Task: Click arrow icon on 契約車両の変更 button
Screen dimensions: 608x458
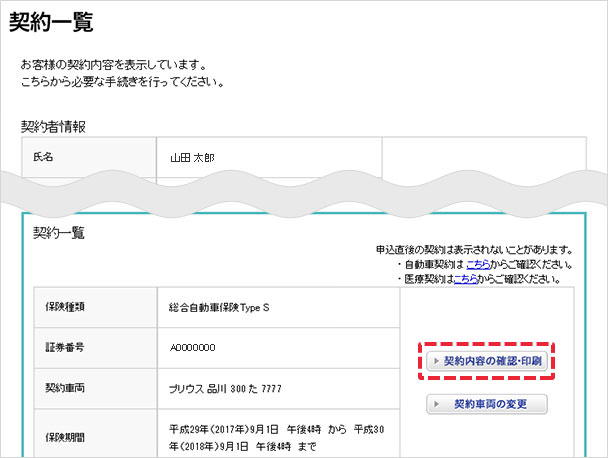Action: 436,405
